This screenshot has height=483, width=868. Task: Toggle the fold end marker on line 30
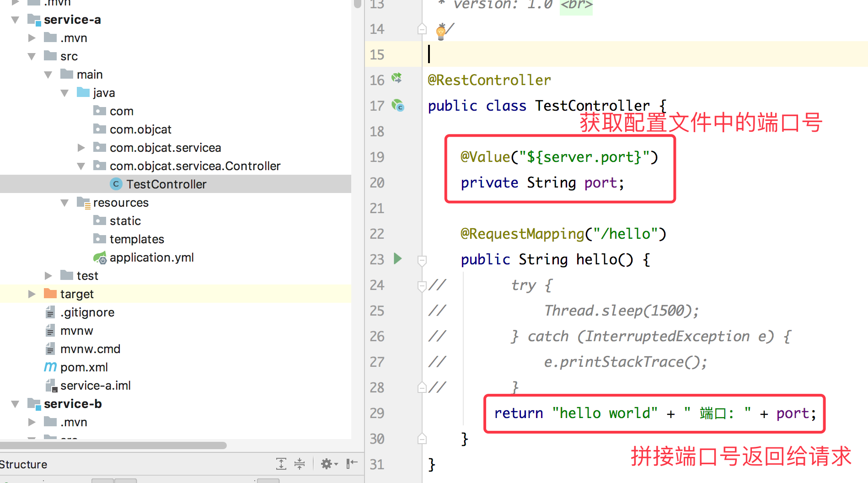click(422, 439)
